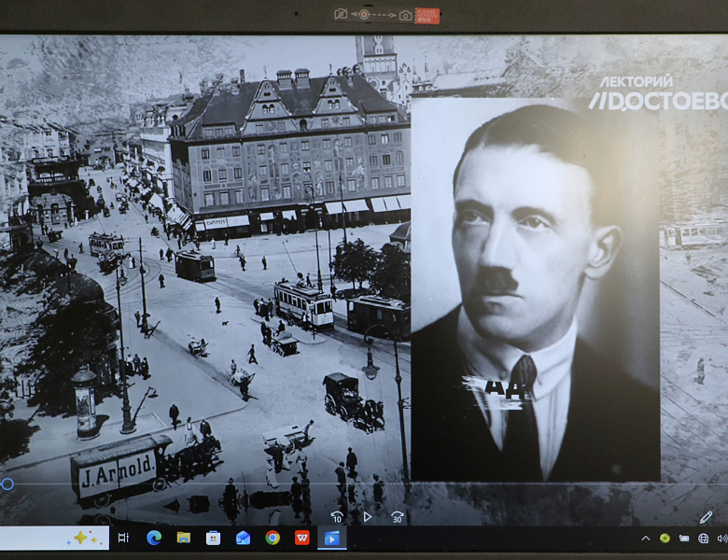Launch Google Chrome from taskbar
Viewport: 728px width, 560px height.
click(x=273, y=538)
